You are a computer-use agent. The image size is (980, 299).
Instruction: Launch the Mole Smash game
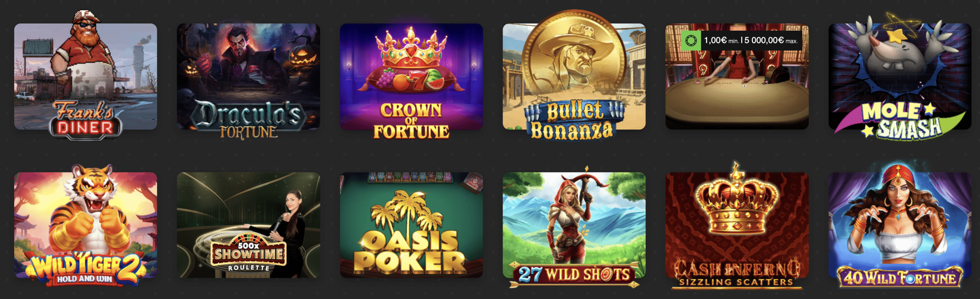coord(900,77)
